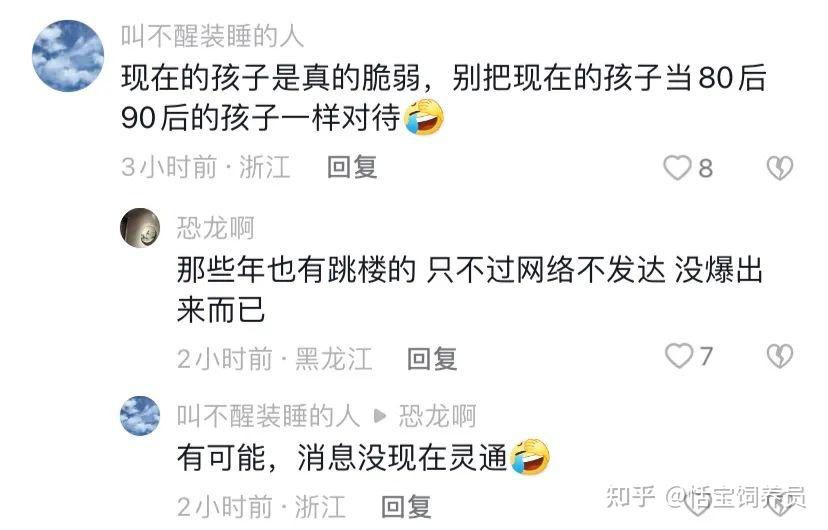This screenshot has height=530, width=828.
Task: Click the 知乎 watermark logo text
Action: [631, 497]
